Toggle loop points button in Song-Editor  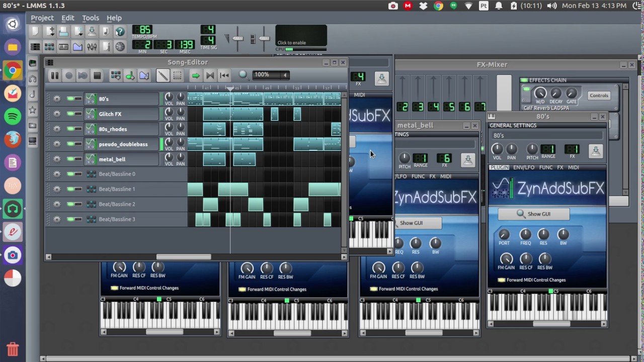click(210, 75)
